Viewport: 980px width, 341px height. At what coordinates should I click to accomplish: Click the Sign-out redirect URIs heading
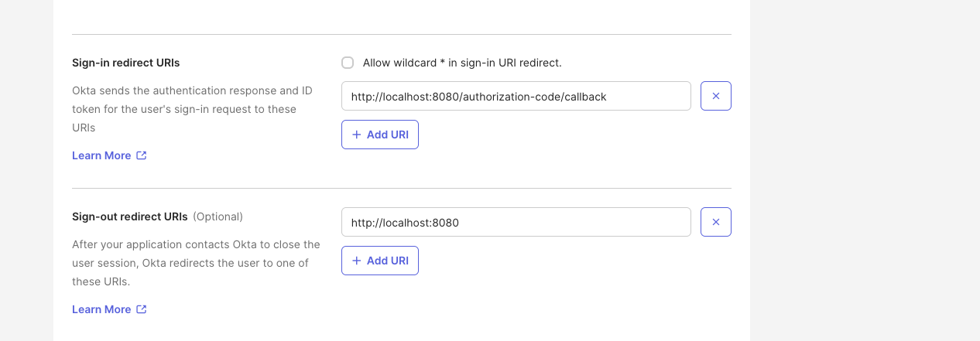click(129, 217)
